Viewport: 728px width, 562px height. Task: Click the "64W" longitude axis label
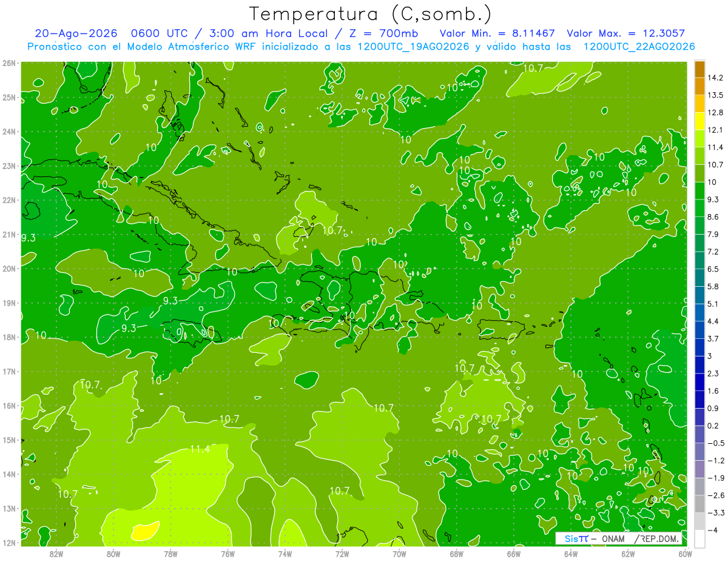tap(571, 554)
